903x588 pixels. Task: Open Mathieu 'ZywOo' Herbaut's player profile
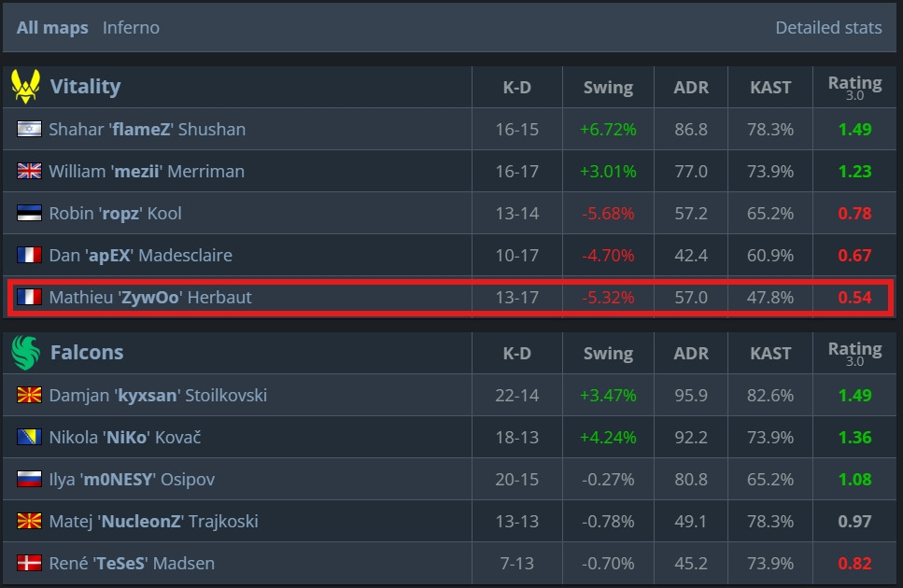coord(150,298)
